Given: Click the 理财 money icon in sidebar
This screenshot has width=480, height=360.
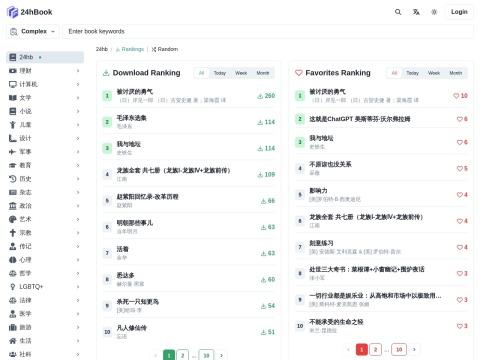Looking at the screenshot, I should tap(13, 71).
